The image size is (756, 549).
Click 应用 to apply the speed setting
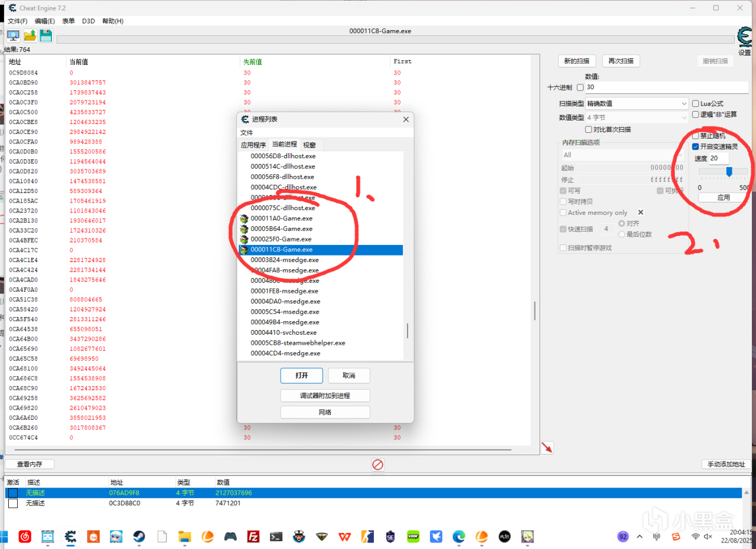[x=724, y=197]
